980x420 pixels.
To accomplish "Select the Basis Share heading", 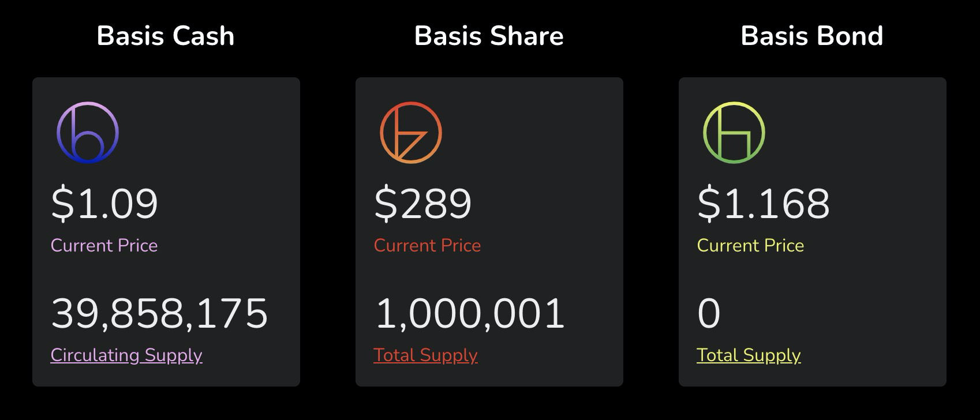I will (x=489, y=36).
